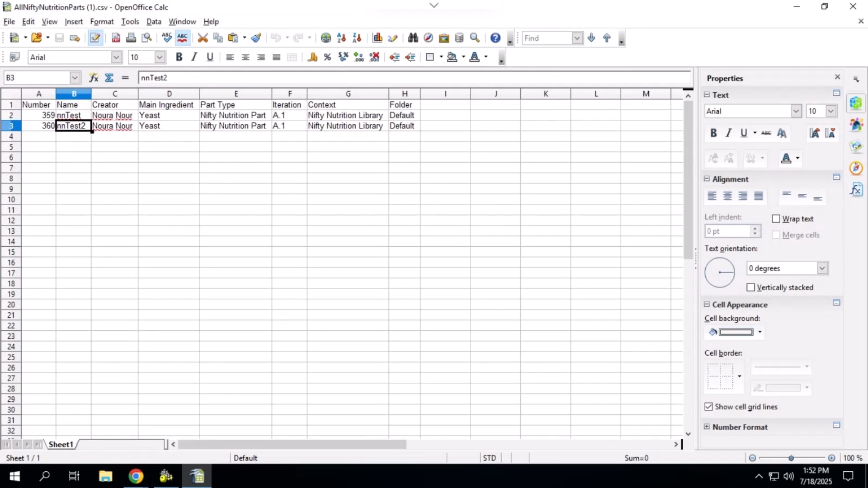
Task: Open the Data menu
Action: tap(154, 21)
